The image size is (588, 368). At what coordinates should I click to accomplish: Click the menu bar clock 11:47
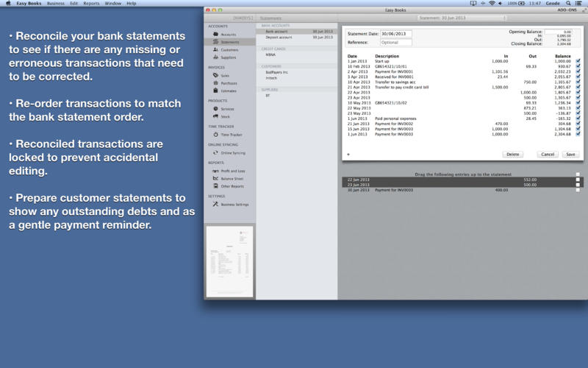click(x=535, y=3)
